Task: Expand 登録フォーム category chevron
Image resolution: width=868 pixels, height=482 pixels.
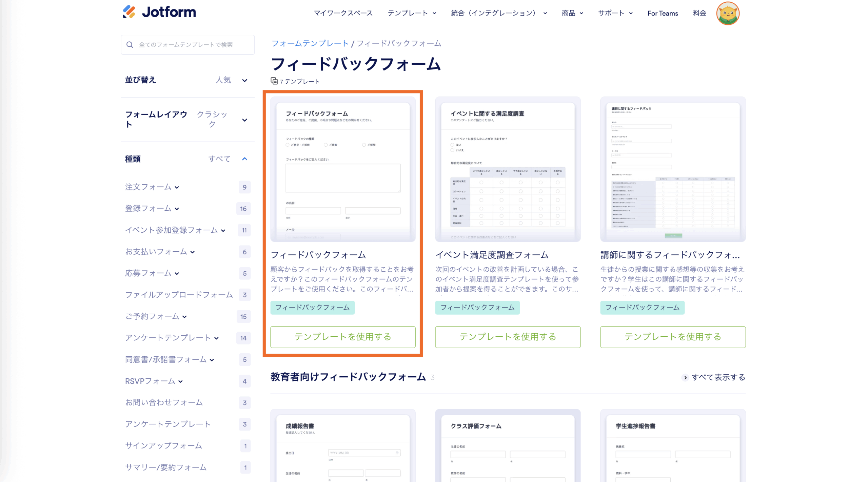Action: 177,209
